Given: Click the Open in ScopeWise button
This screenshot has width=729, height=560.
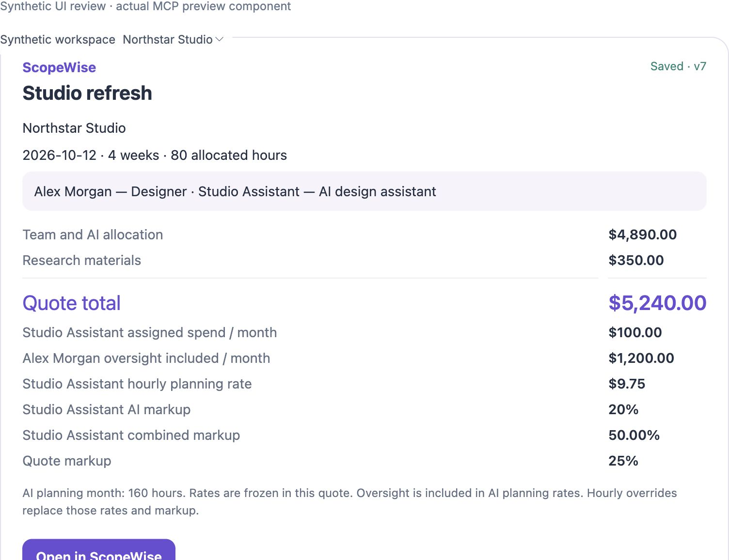Looking at the screenshot, I should click(x=99, y=550).
